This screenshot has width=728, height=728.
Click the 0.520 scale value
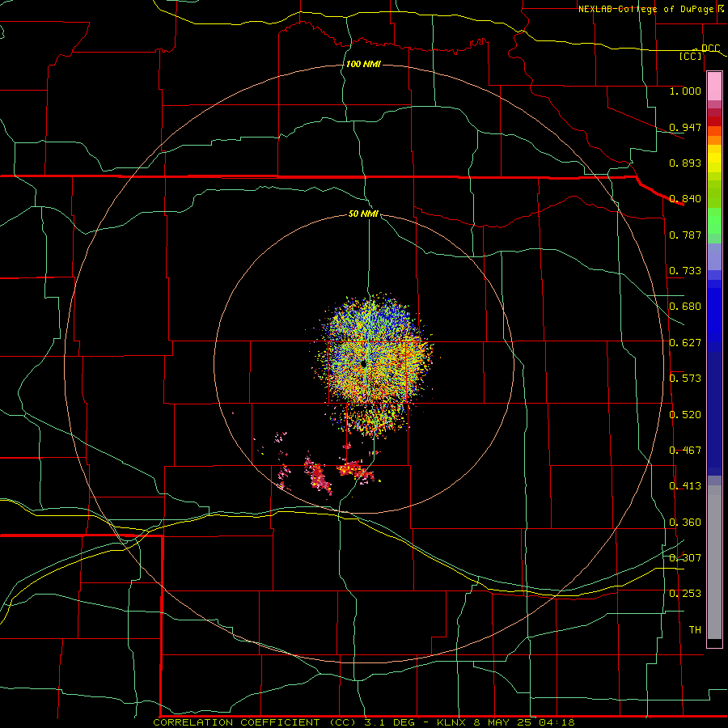pos(685,415)
